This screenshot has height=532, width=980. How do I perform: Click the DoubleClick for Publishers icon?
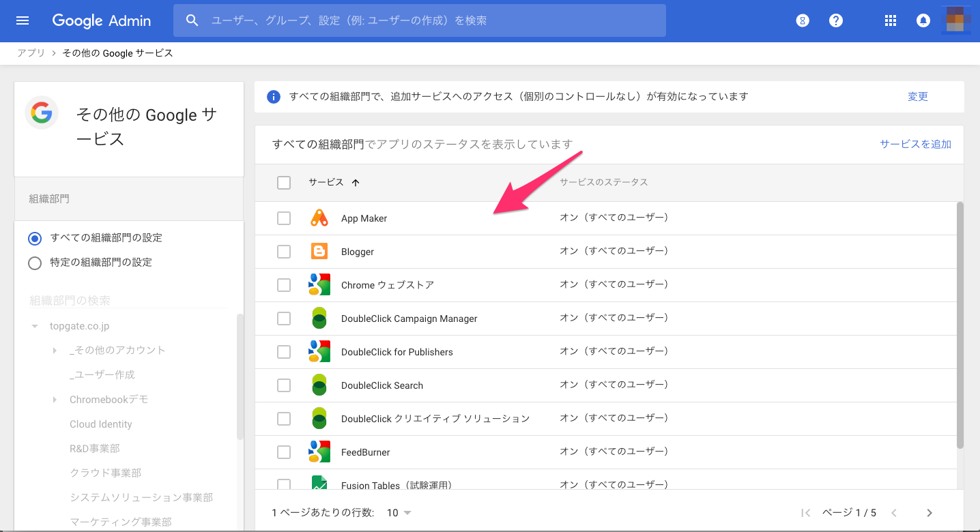pos(319,352)
